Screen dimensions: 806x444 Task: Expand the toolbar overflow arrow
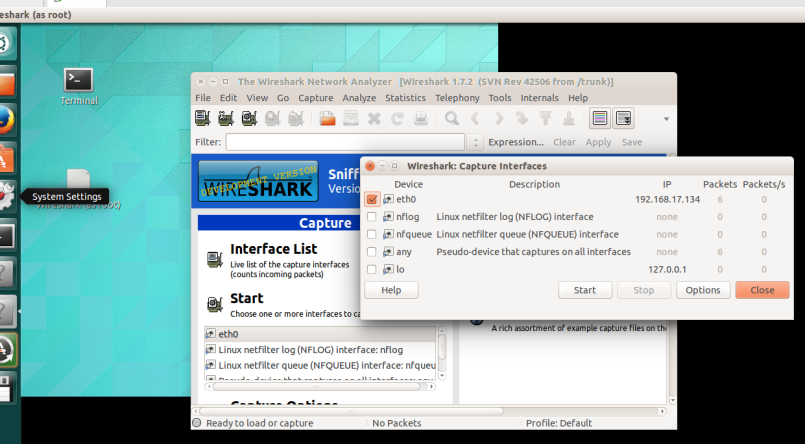[x=666, y=119]
